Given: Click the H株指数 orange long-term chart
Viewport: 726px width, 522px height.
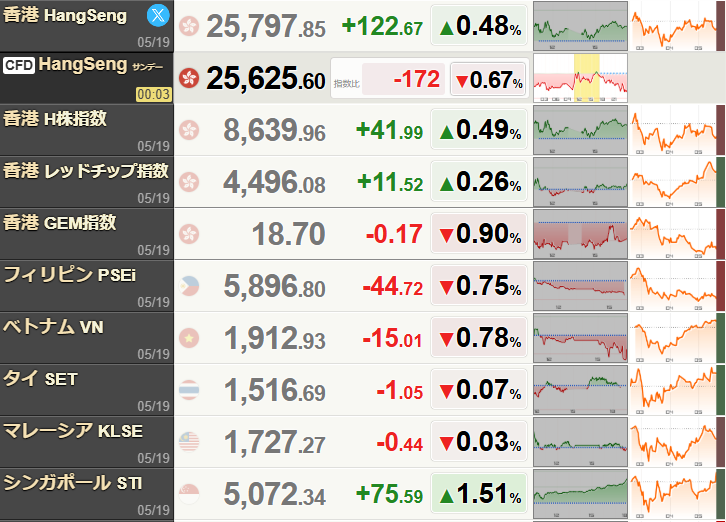Looking at the screenshot, I should coord(674,130).
